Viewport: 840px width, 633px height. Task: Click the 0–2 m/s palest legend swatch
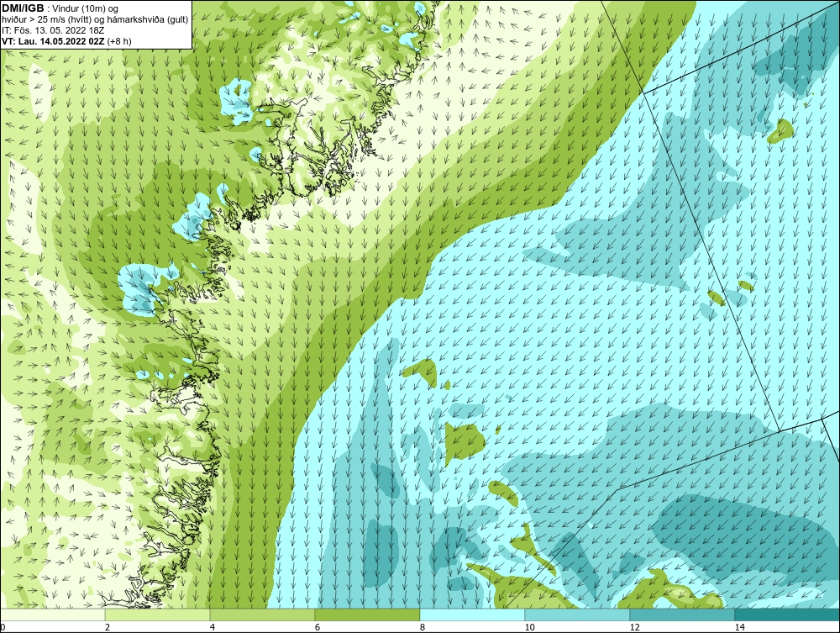(x=52, y=615)
